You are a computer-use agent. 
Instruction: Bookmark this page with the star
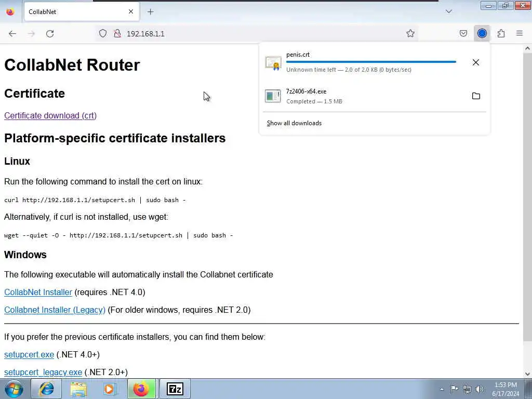(410, 33)
